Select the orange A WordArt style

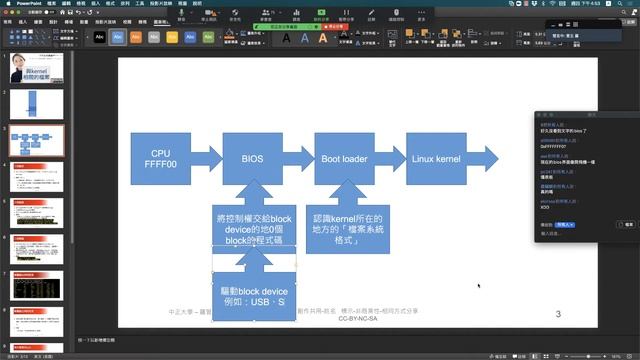click(323, 38)
